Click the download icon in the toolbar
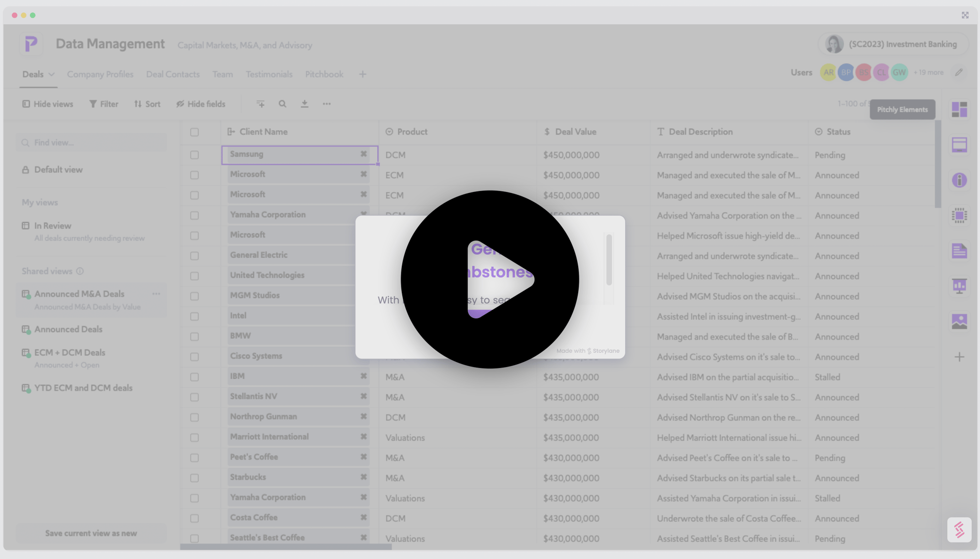980x559 pixels. click(x=304, y=104)
